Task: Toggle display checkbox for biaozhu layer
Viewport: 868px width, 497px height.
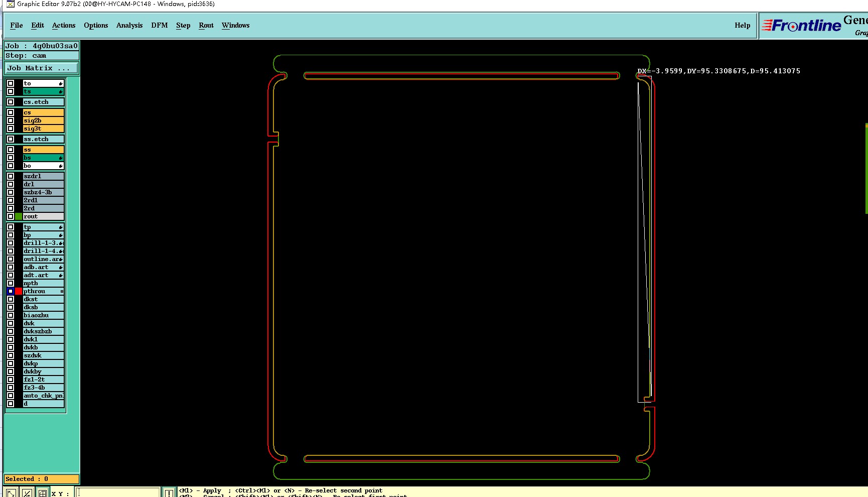Action: tap(11, 315)
